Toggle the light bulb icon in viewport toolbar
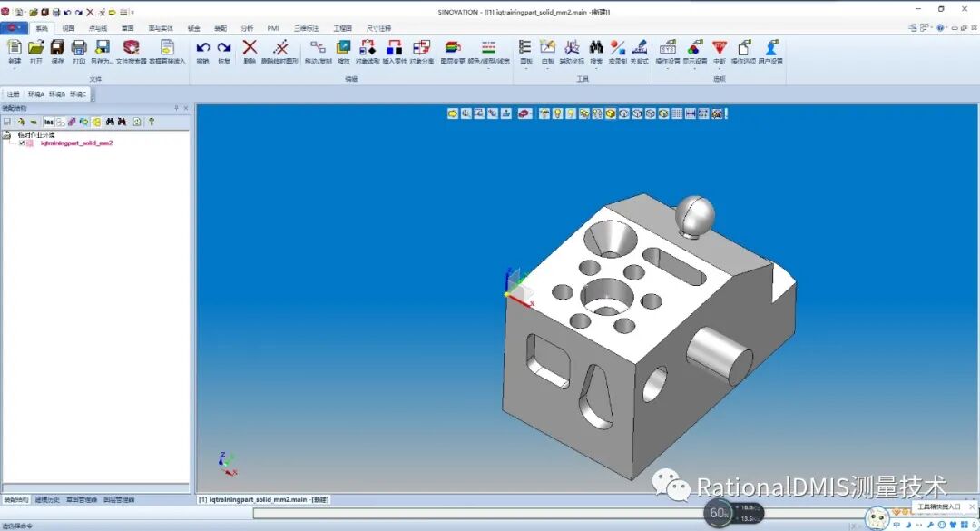The image size is (980, 531). 557,113
